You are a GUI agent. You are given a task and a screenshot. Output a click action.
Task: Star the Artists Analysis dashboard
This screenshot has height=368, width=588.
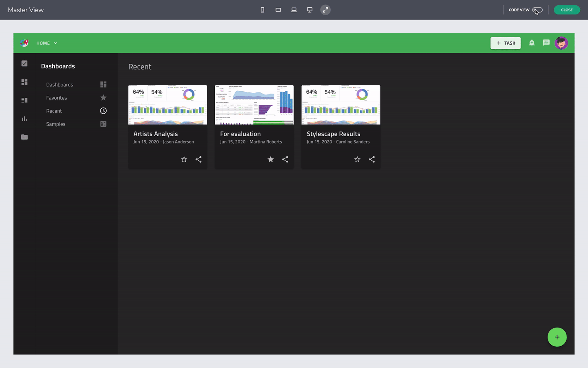click(184, 159)
